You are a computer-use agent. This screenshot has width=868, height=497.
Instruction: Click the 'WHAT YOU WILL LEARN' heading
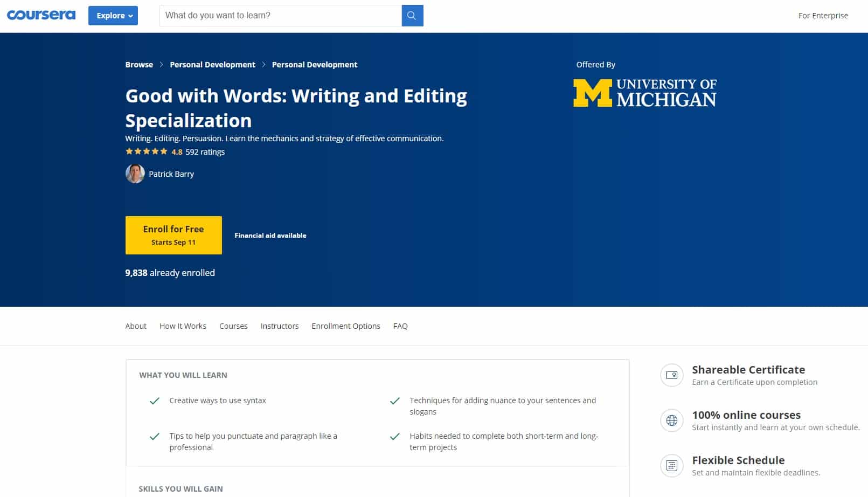click(x=183, y=375)
